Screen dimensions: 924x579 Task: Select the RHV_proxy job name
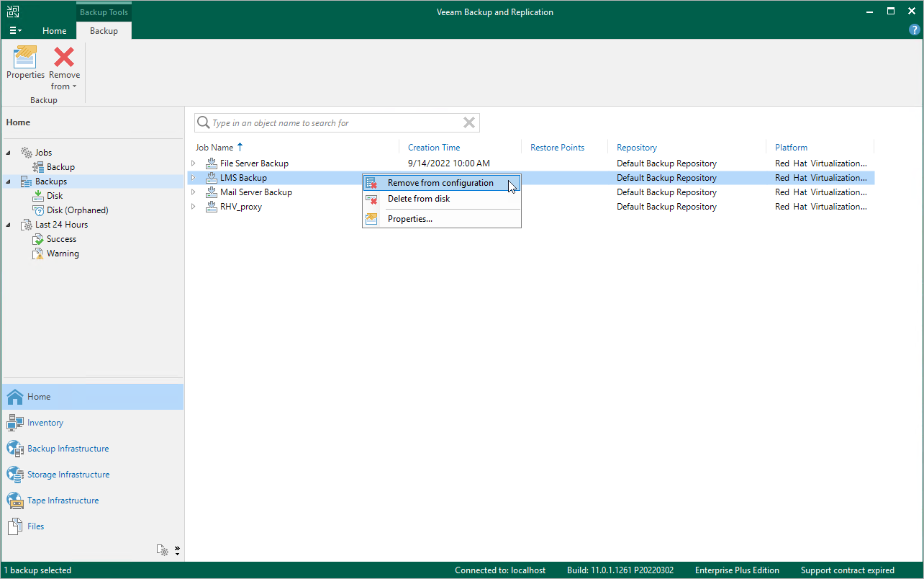[241, 207]
